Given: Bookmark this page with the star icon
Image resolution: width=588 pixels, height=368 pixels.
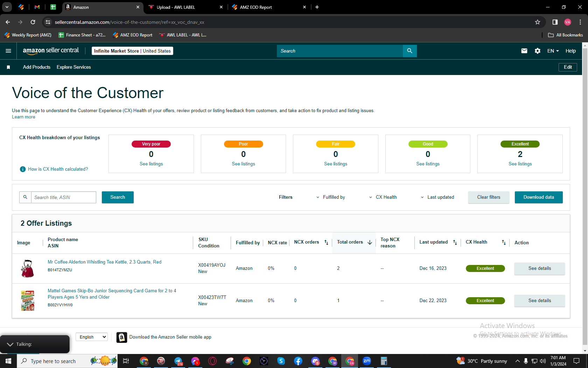Looking at the screenshot, I should tap(538, 22).
